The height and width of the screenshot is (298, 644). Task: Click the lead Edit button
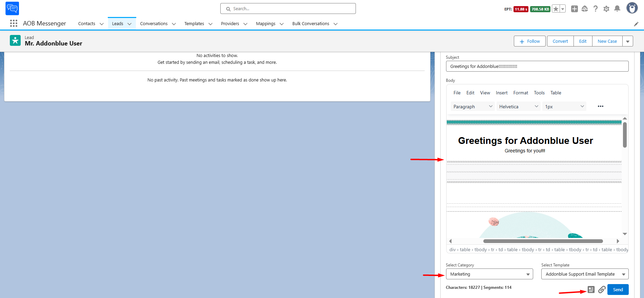click(583, 41)
